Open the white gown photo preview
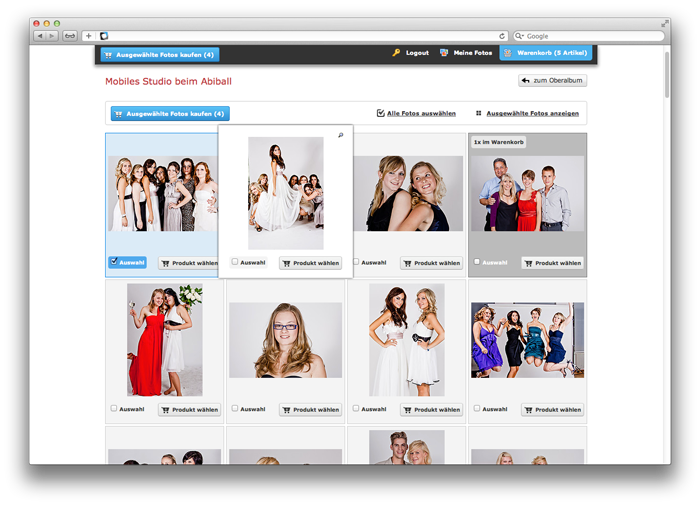This screenshot has width=700, height=505. [286, 193]
